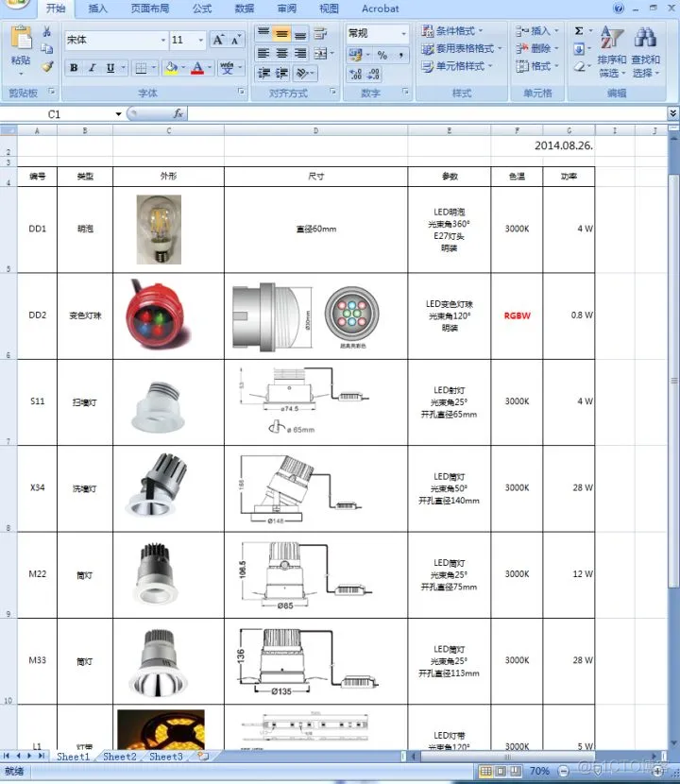Apply the red font color

[198, 67]
